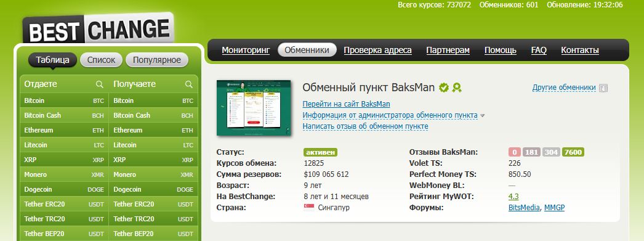Open the MyWOT rating 4.3 link
Screen dimensions: 644x241
[x=513, y=197]
